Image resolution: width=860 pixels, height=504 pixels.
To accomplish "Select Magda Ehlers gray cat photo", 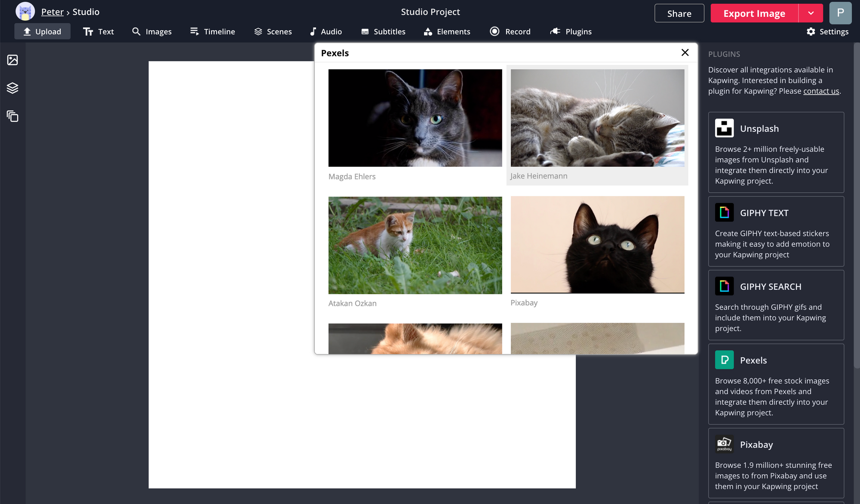I will (x=415, y=118).
